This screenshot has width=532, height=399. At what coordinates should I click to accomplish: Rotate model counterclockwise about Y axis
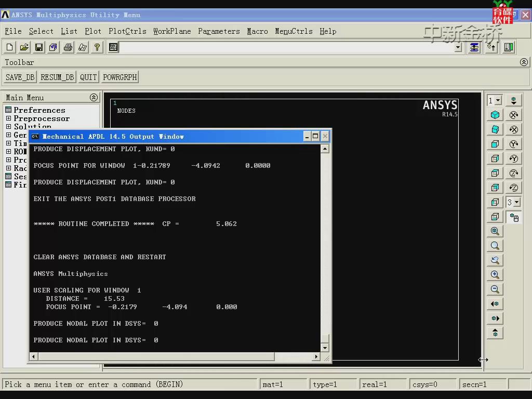coord(514,158)
